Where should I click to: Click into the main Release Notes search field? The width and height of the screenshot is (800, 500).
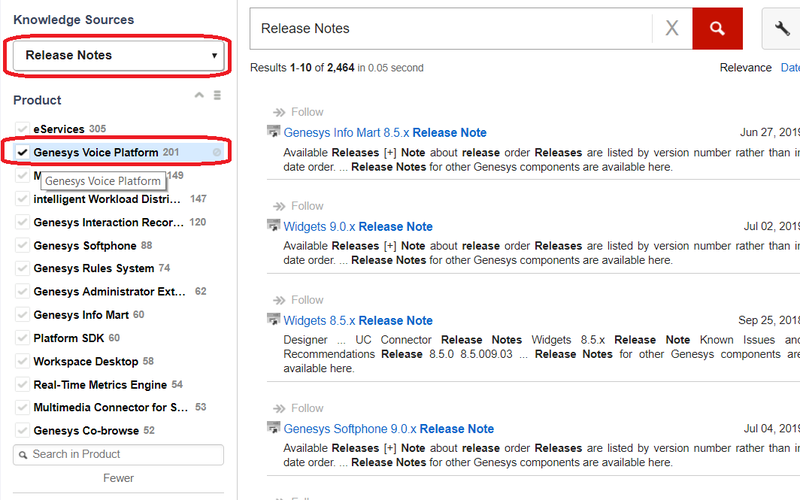pyautogui.click(x=451, y=29)
